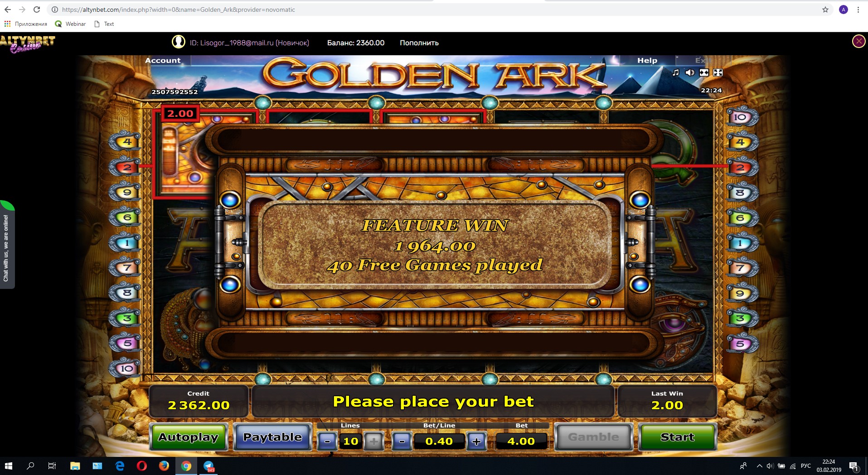The width and height of the screenshot is (868, 475).
Task: Click the Last Win value 2.00
Action: pos(667,405)
